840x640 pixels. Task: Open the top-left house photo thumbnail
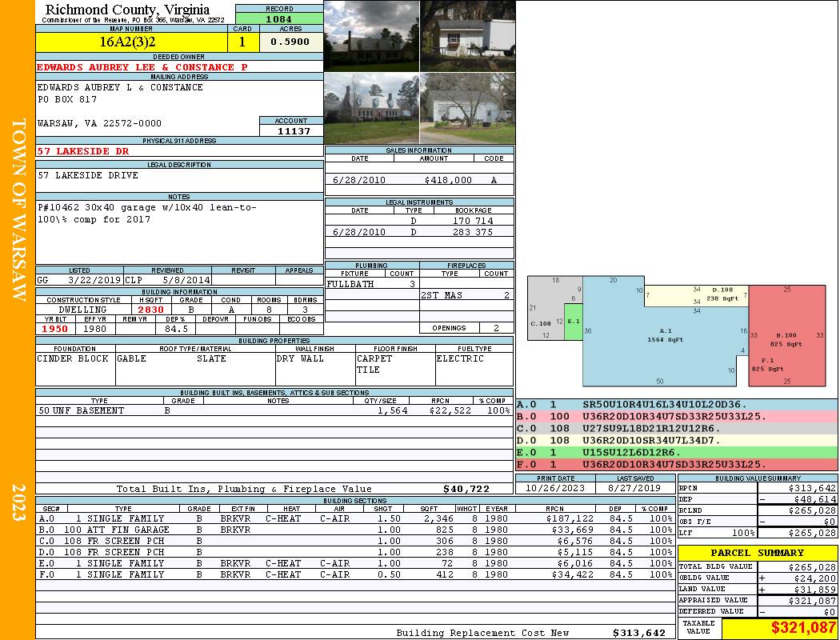[371, 36]
